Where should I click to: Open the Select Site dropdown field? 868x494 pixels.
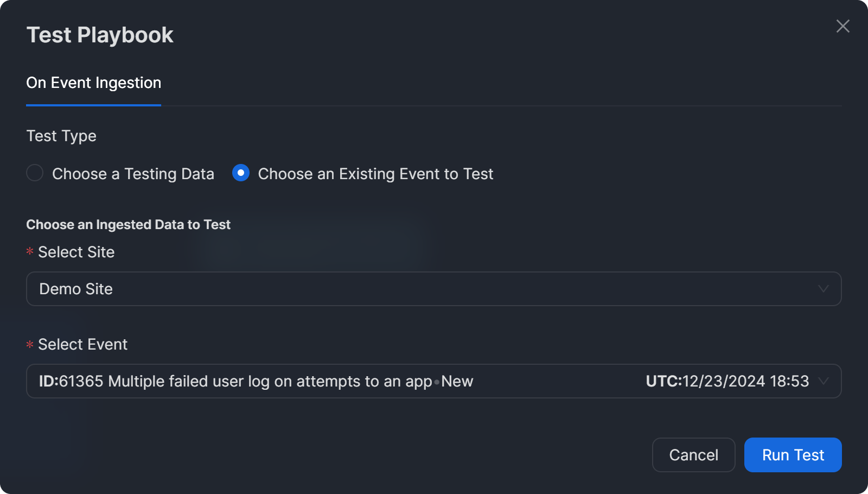[423, 289]
